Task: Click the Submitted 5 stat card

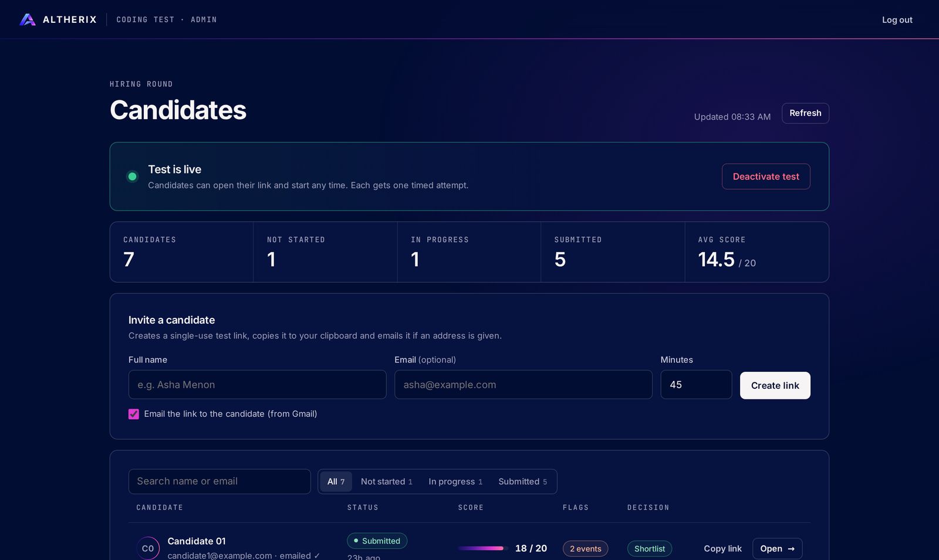Action: [x=613, y=252]
